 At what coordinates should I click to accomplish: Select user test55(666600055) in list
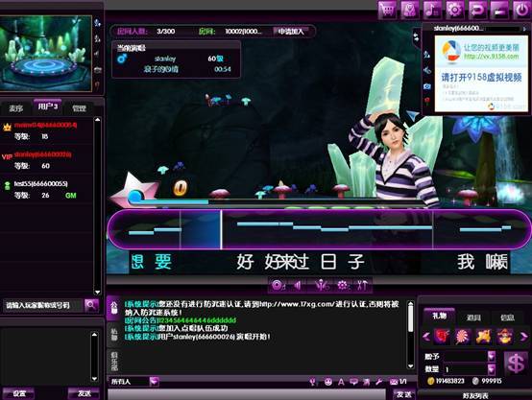(46, 189)
